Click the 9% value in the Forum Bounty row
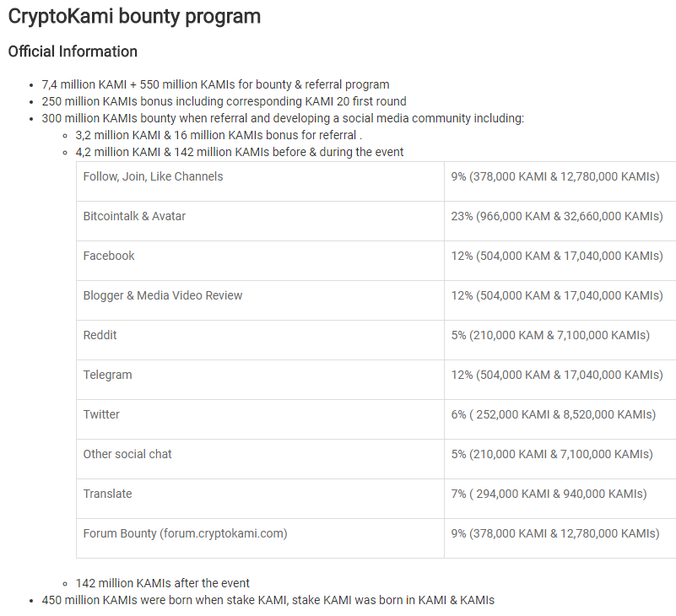Image resolution: width=676 pixels, height=616 pixels. [x=560, y=538]
